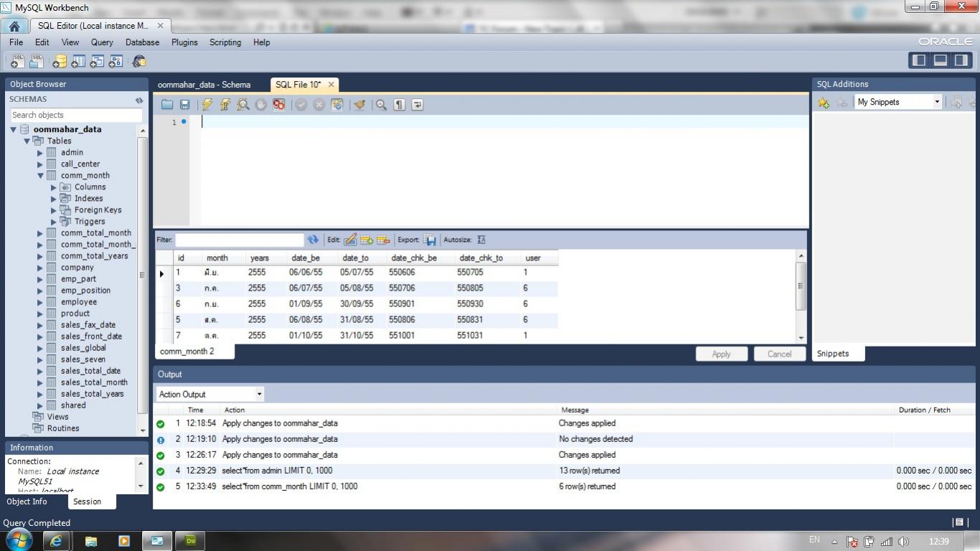Run Explain on the current statement

point(243,105)
